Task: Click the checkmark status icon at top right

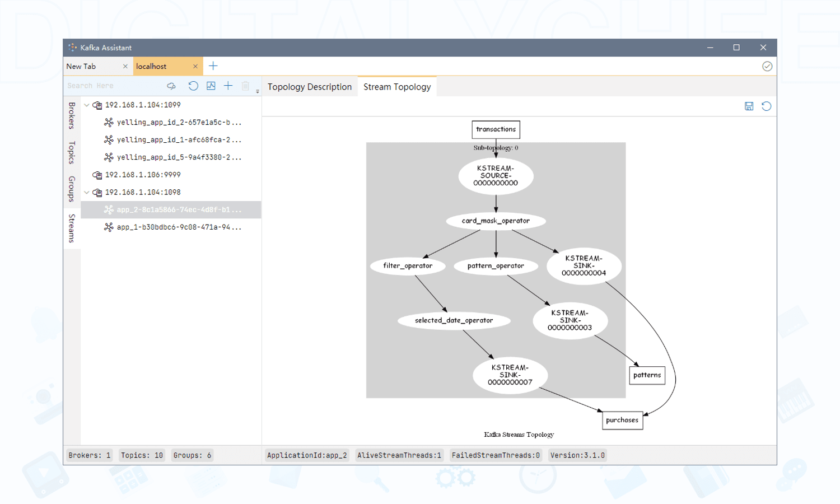Action: click(767, 66)
